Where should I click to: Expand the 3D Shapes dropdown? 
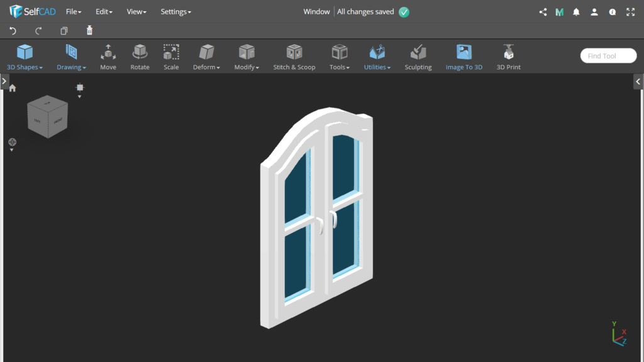coord(25,57)
